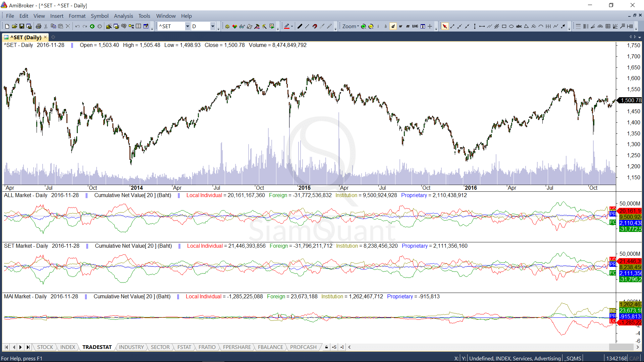Toggle LOG scale chart mode
The image size is (644, 362).
pos(415,26)
